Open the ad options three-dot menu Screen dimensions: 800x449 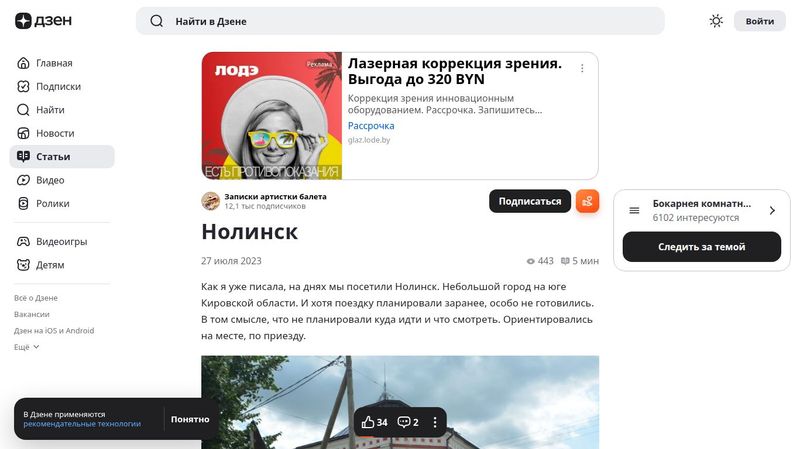tap(582, 68)
